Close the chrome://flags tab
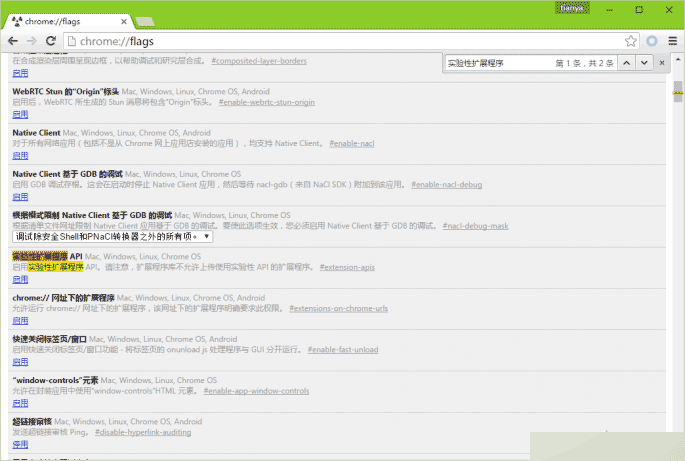 (x=124, y=21)
